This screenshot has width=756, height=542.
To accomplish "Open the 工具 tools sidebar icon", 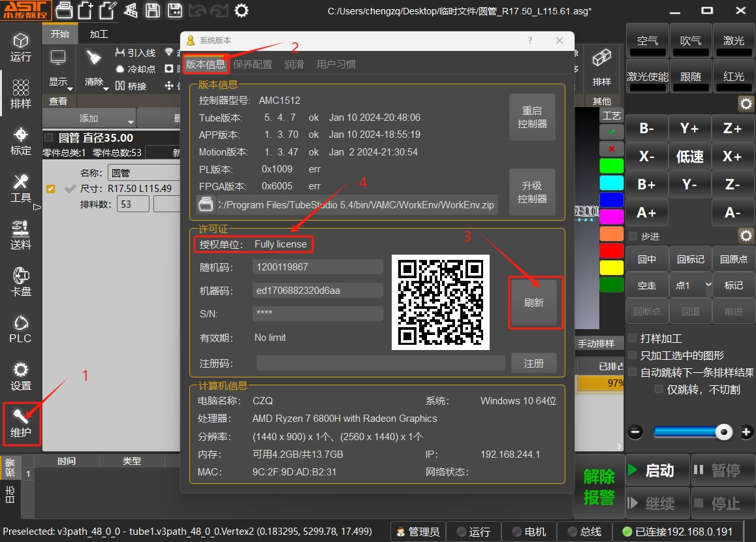I will (x=21, y=187).
